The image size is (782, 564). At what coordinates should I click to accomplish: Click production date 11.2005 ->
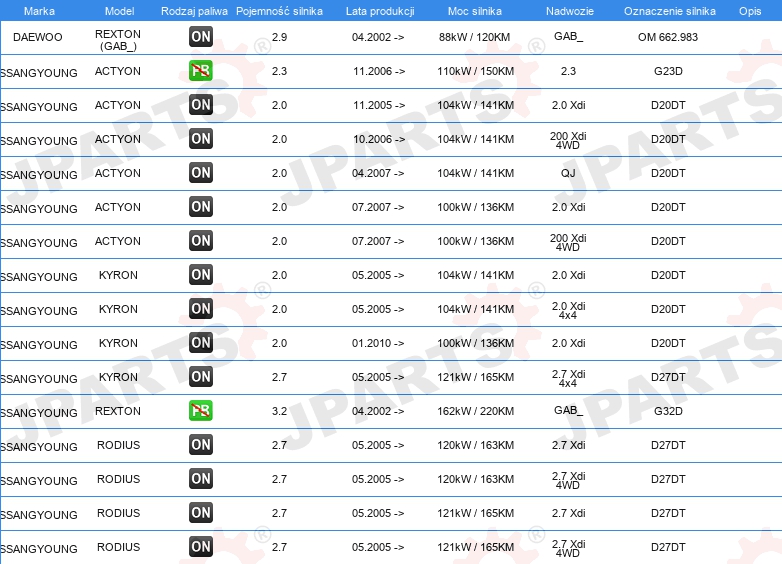pyautogui.click(x=379, y=105)
